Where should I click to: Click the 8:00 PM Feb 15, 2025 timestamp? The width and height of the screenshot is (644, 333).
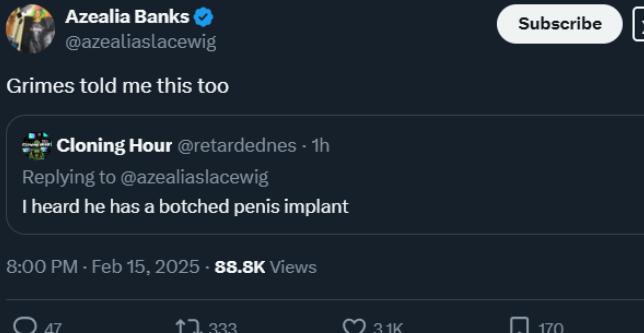point(103,267)
